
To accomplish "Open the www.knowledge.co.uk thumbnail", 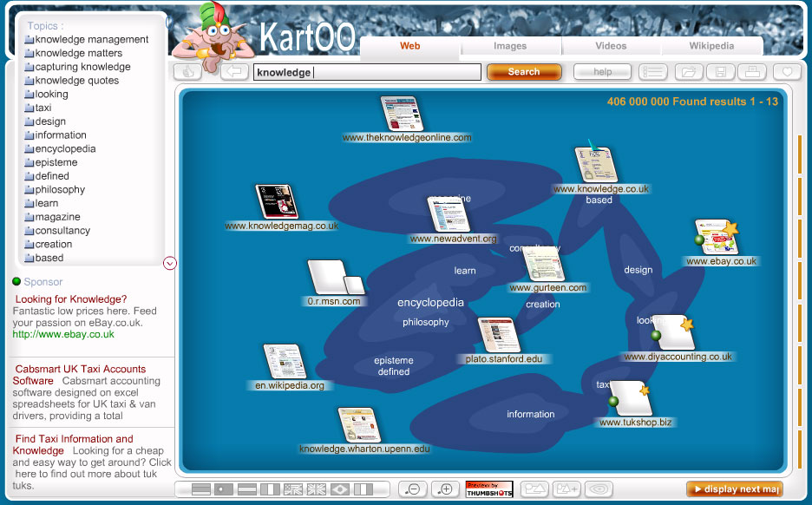I will coord(596,165).
